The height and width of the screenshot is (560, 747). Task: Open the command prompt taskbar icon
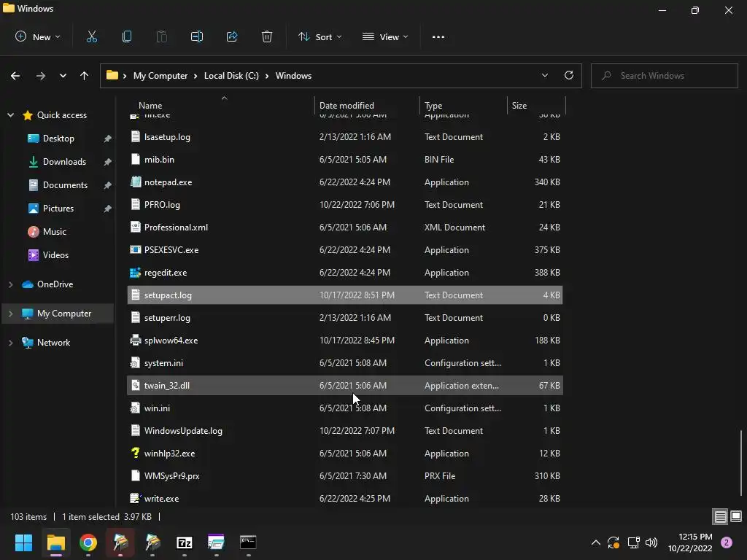point(248,542)
